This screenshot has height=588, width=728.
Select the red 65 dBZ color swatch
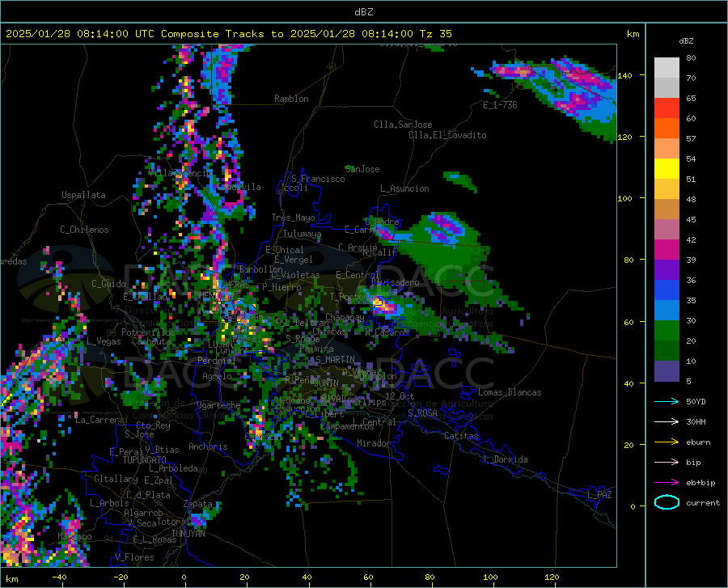click(667, 108)
